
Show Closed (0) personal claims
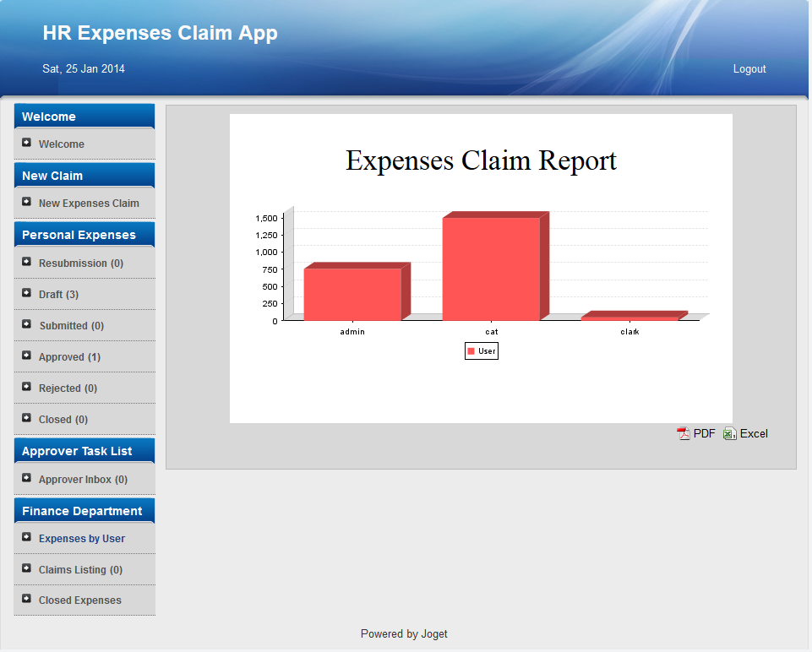click(63, 419)
